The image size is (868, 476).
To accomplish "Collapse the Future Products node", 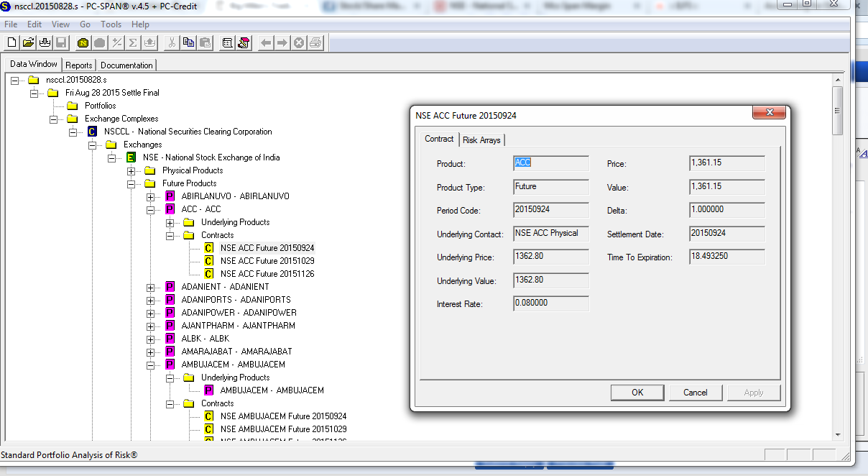I will pos(131,183).
